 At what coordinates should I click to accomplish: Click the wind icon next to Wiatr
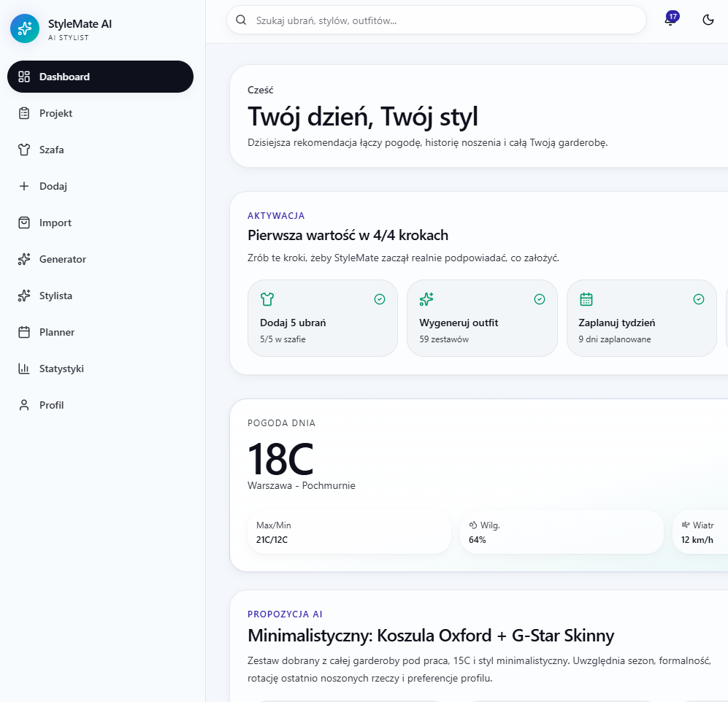tap(686, 525)
